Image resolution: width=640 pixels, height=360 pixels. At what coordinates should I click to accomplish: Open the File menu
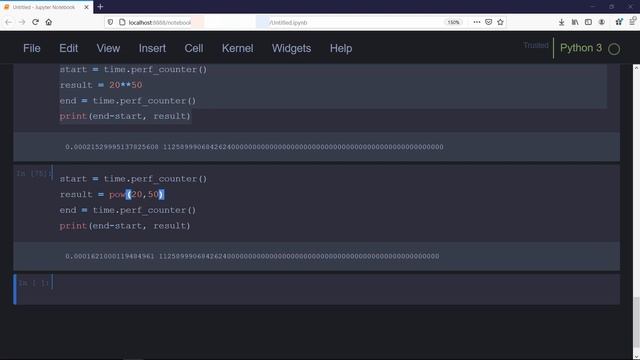pyautogui.click(x=32, y=48)
